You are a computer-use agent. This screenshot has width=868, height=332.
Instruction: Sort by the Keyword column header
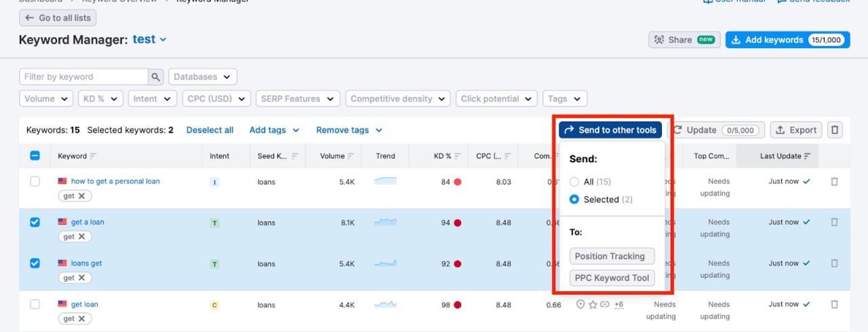[x=77, y=156]
